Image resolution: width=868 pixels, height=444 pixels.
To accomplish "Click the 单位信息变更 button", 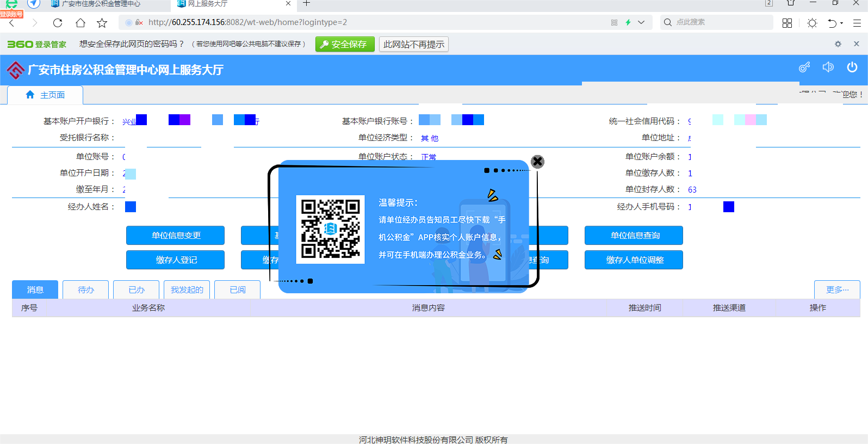I will point(175,235).
